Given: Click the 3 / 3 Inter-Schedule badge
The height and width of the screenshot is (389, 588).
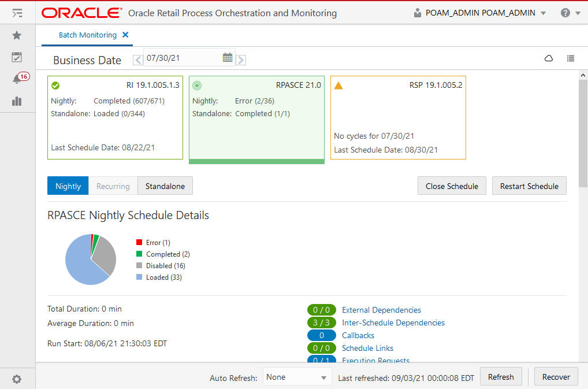Looking at the screenshot, I should pyautogui.click(x=321, y=323).
